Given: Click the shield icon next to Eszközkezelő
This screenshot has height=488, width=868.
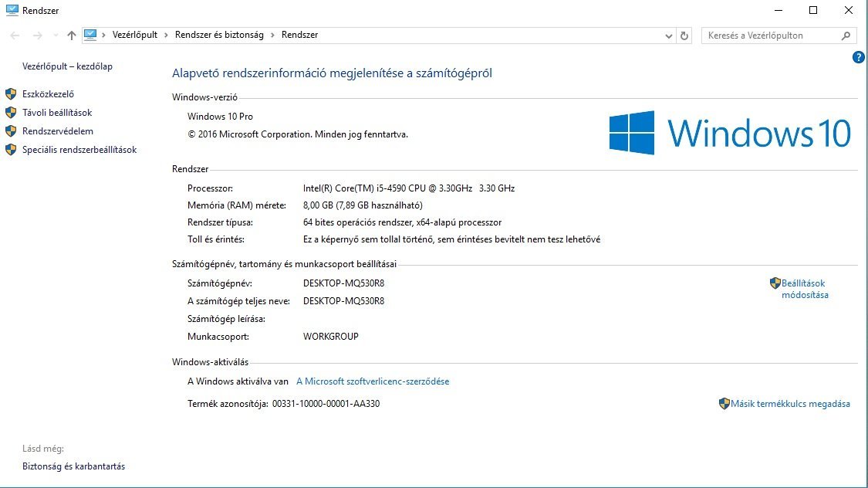Looking at the screenshot, I should click(x=11, y=94).
